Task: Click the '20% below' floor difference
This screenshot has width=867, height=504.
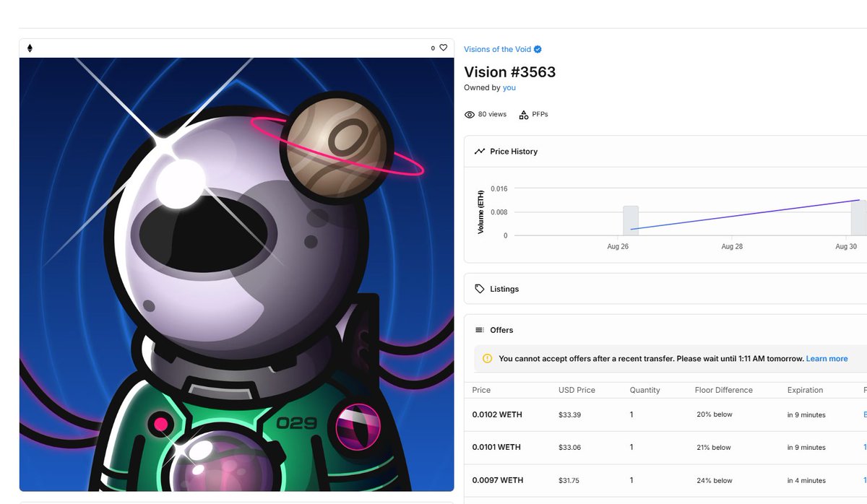Action: pyautogui.click(x=714, y=415)
